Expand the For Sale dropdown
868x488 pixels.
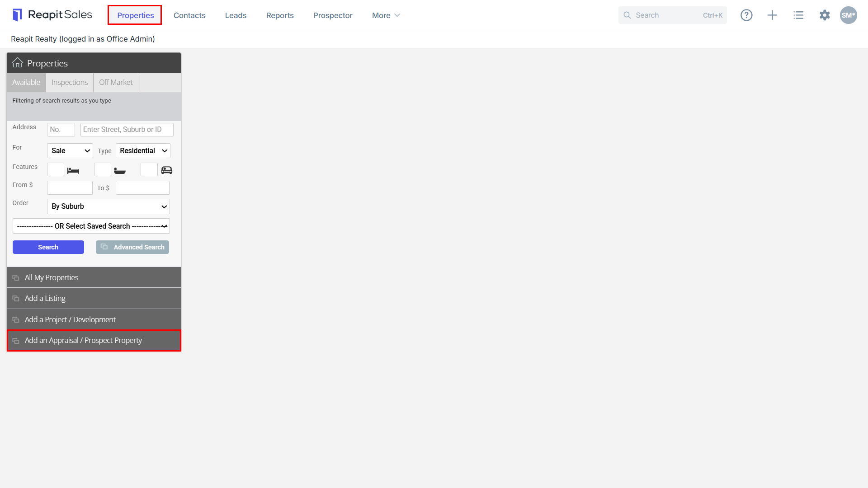[70, 151]
